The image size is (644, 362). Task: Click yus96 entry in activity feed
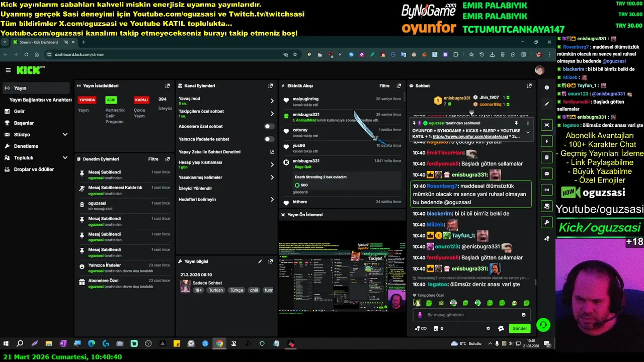tap(342, 148)
